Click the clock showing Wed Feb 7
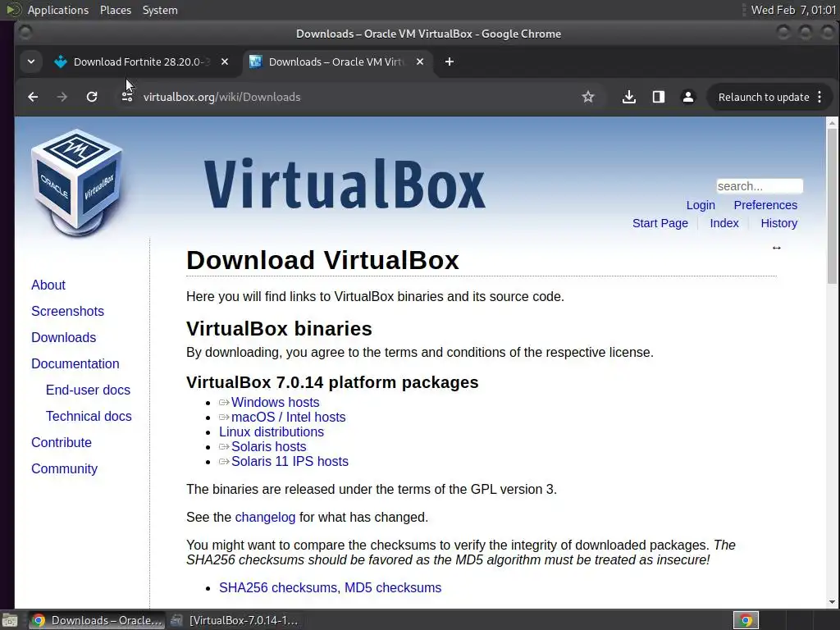 coord(793,10)
